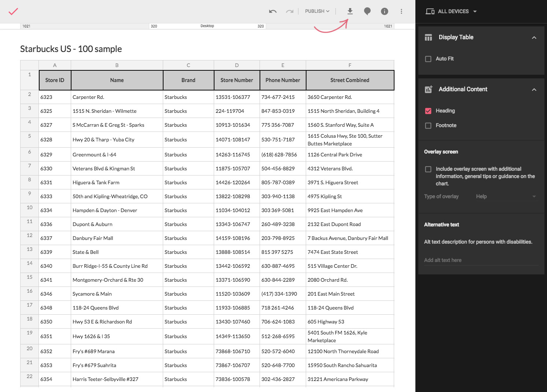Click the Additional Content chart icon
The height and width of the screenshot is (392, 547).
[x=428, y=89]
